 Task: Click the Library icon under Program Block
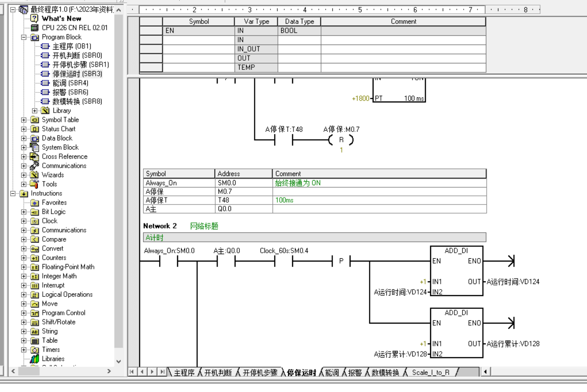pos(45,110)
